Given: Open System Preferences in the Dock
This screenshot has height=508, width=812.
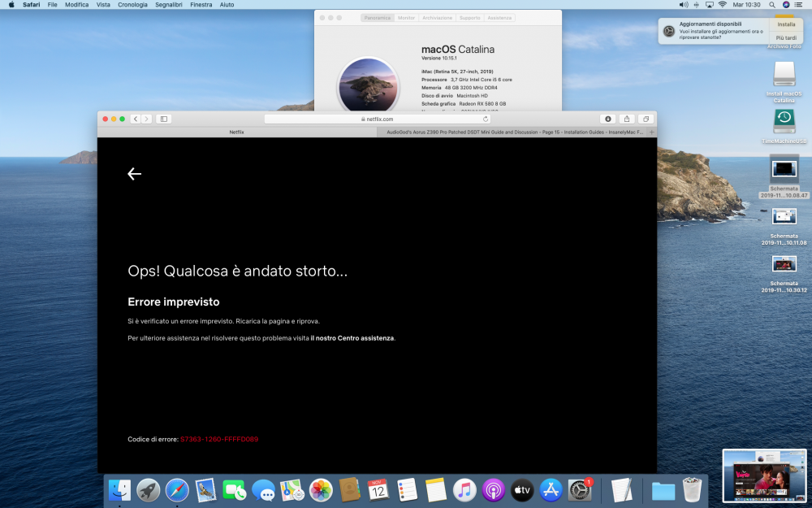Looking at the screenshot, I should pyautogui.click(x=580, y=489).
